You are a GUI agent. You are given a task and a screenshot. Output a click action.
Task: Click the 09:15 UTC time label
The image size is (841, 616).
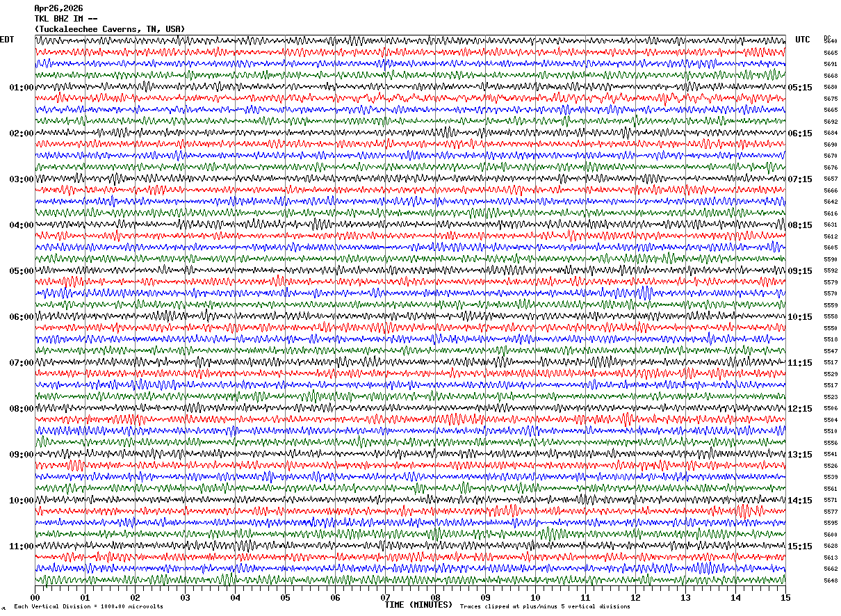click(x=800, y=271)
